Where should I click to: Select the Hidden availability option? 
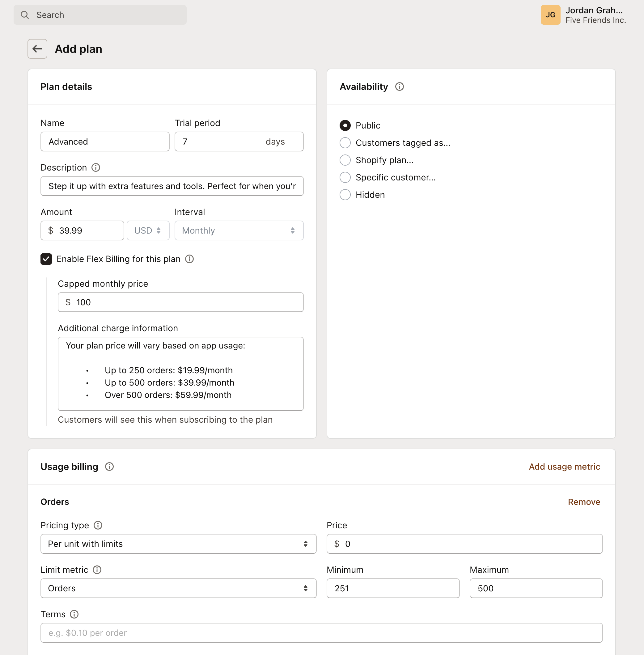345,194
